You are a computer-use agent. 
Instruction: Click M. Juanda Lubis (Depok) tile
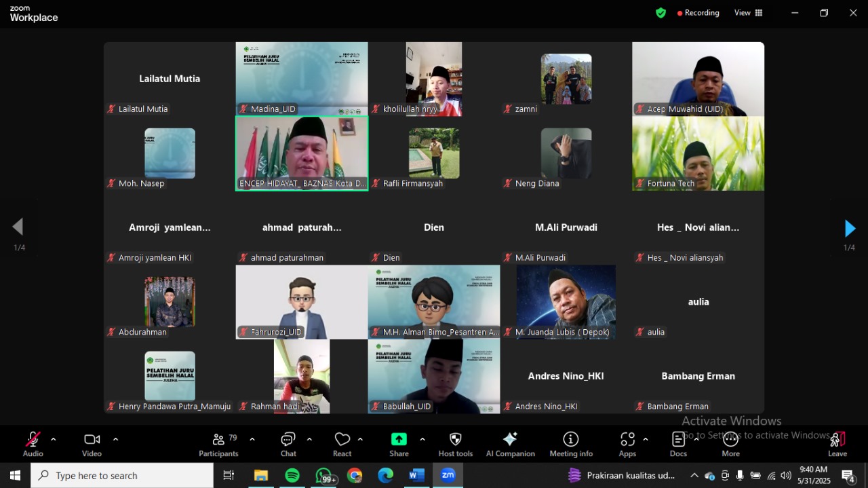pos(566,302)
